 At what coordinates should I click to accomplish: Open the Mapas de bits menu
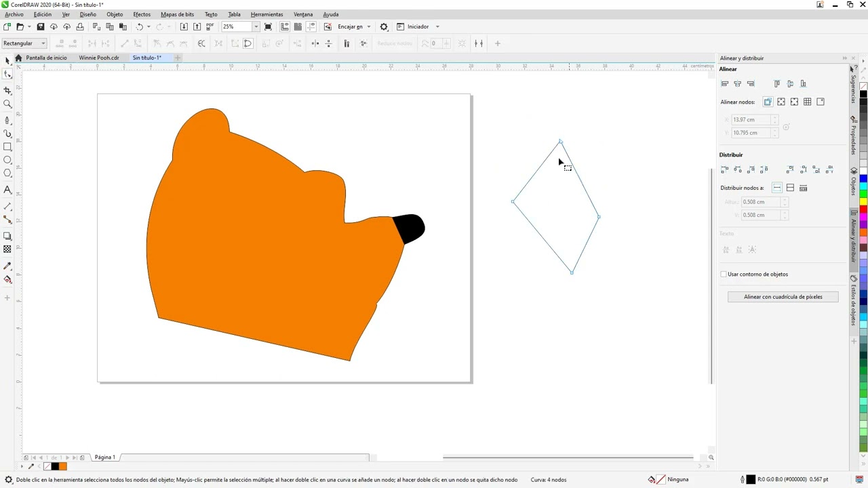[177, 14]
